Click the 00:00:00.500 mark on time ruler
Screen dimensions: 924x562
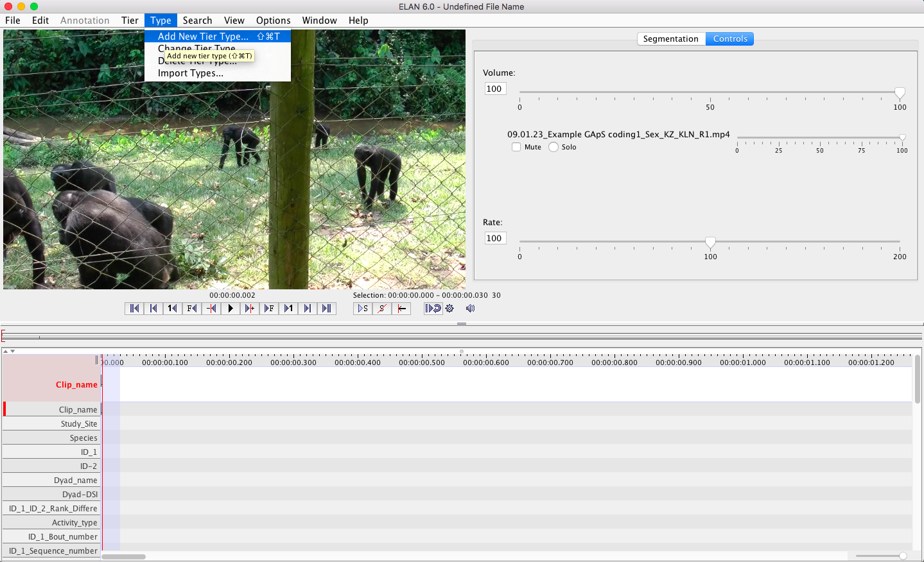point(422,362)
